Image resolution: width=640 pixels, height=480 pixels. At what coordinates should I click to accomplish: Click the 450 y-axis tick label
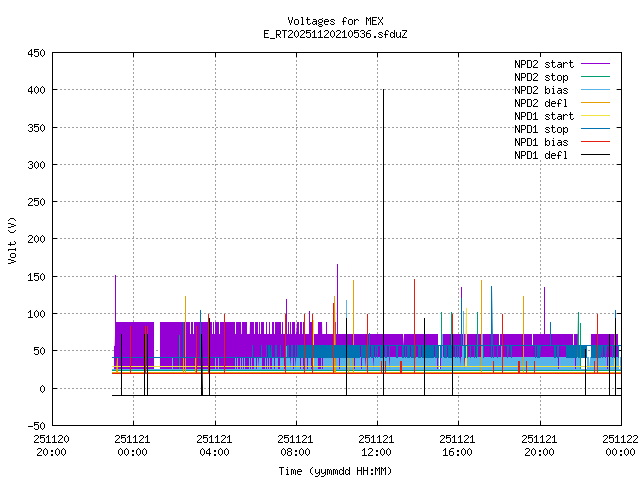point(34,52)
